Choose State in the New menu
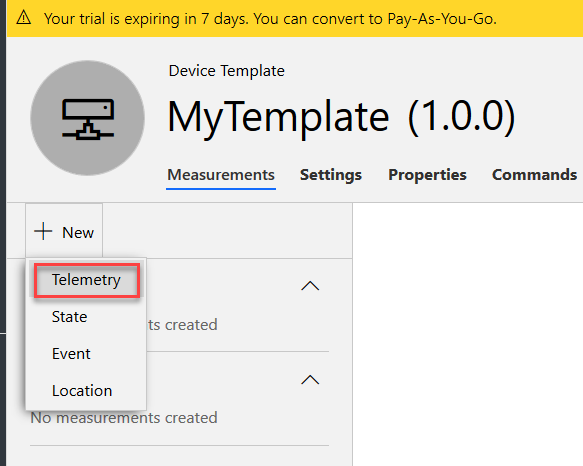The height and width of the screenshot is (466, 583). [70, 317]
